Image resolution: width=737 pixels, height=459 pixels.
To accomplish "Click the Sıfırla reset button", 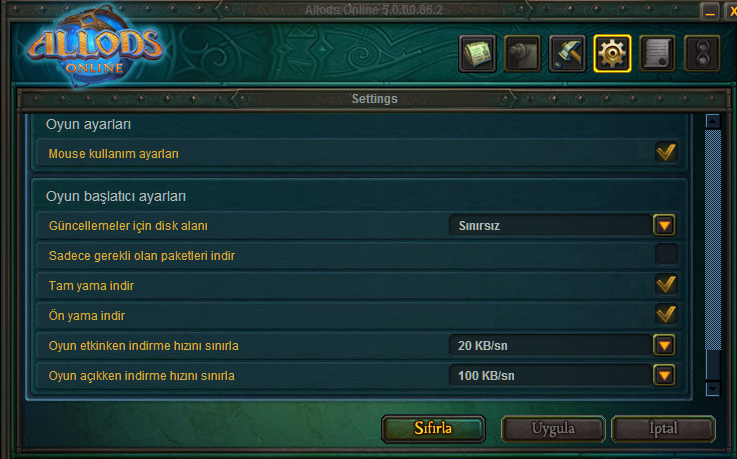I will click(x=433, y=428).
